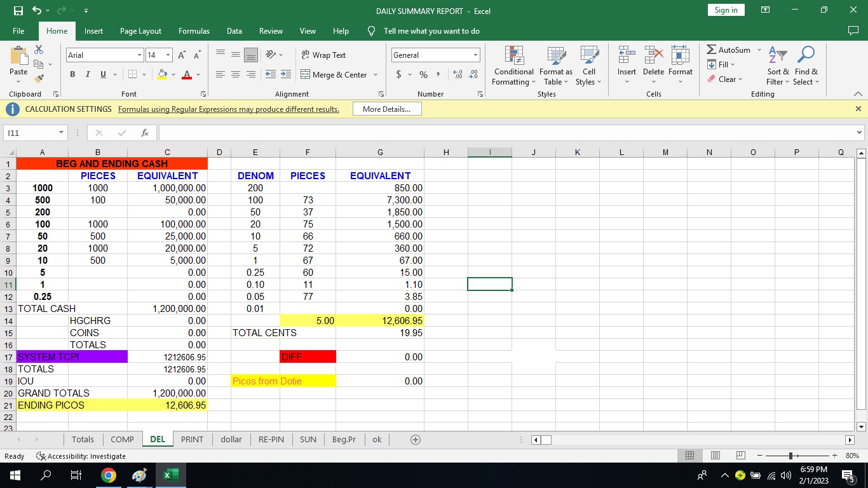The height and width of the screenshot is (488, 868).
Task: Click the Paste clipboard icon
Action: tap(18, 55)
